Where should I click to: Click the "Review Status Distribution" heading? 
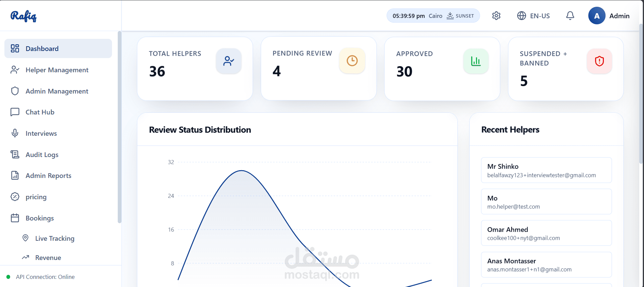[200, 130]
